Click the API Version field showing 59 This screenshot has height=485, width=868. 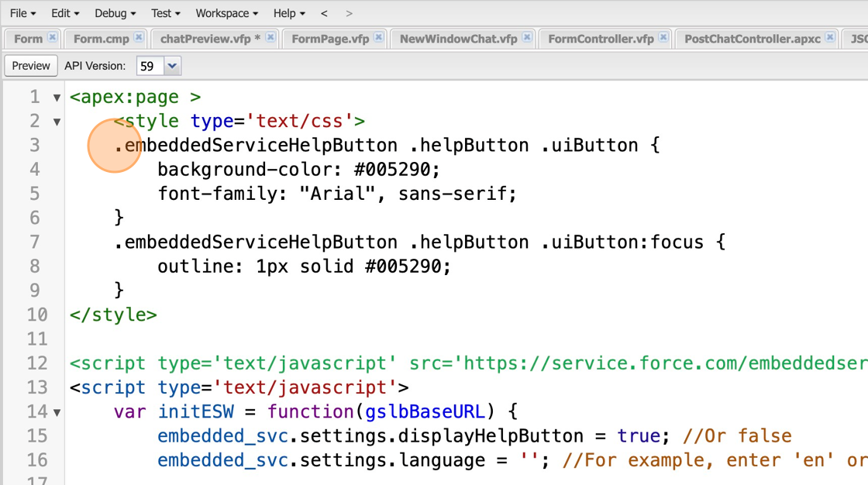point(150,66)
